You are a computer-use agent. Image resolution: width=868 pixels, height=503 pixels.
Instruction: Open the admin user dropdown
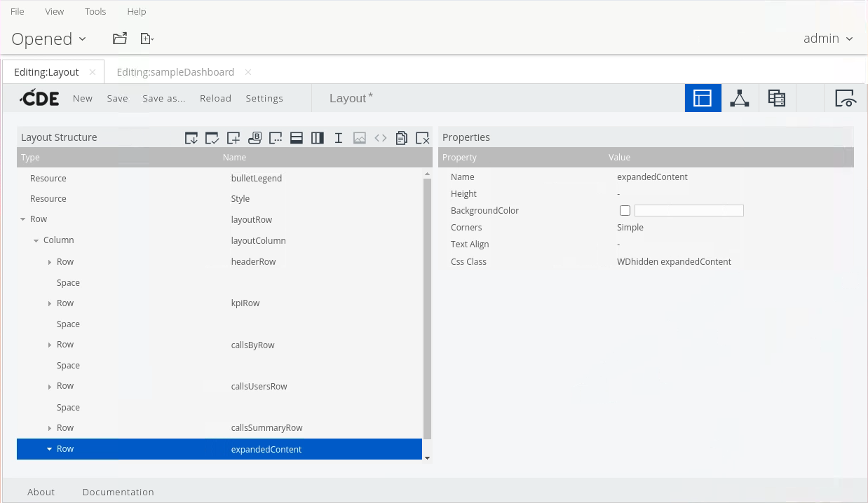(x=828, y=39)
